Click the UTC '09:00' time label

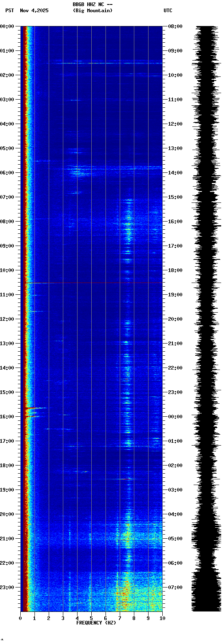coord(175,51)
